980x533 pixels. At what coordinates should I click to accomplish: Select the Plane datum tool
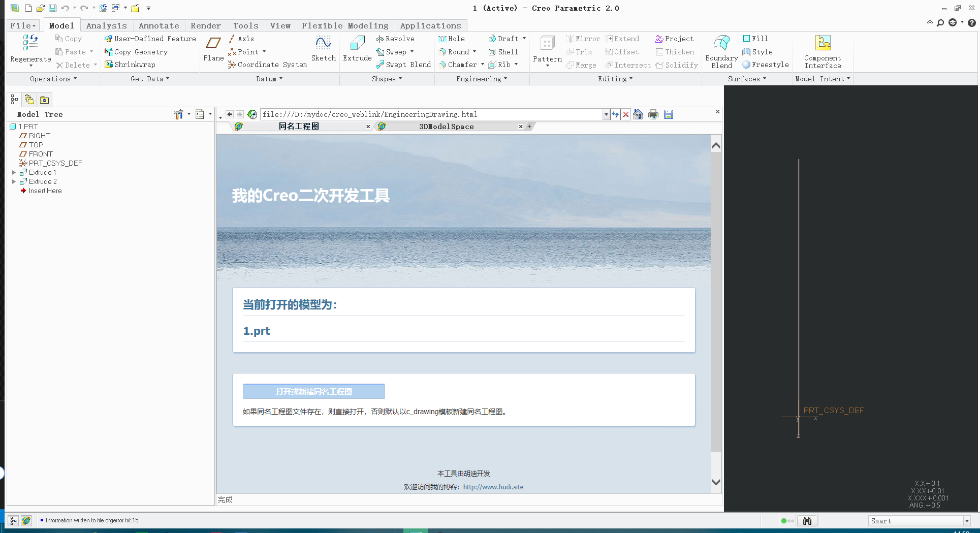(213, 49)
